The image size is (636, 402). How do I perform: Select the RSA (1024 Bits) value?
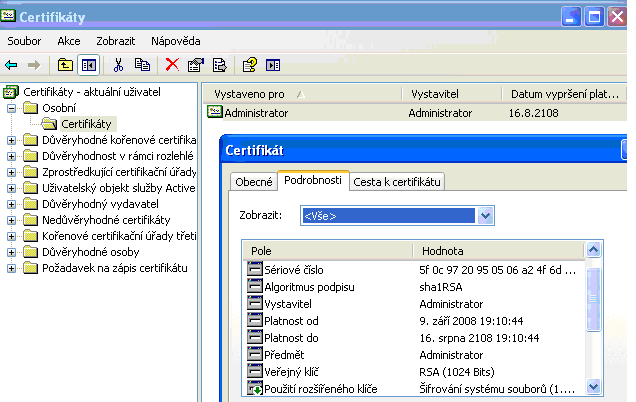tap(457, 372)
